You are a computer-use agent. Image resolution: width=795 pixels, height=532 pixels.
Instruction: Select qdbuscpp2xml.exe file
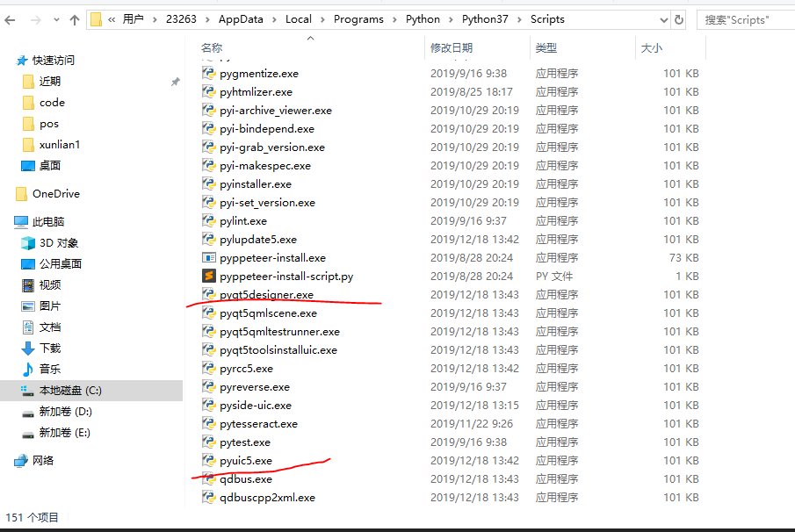268,498
